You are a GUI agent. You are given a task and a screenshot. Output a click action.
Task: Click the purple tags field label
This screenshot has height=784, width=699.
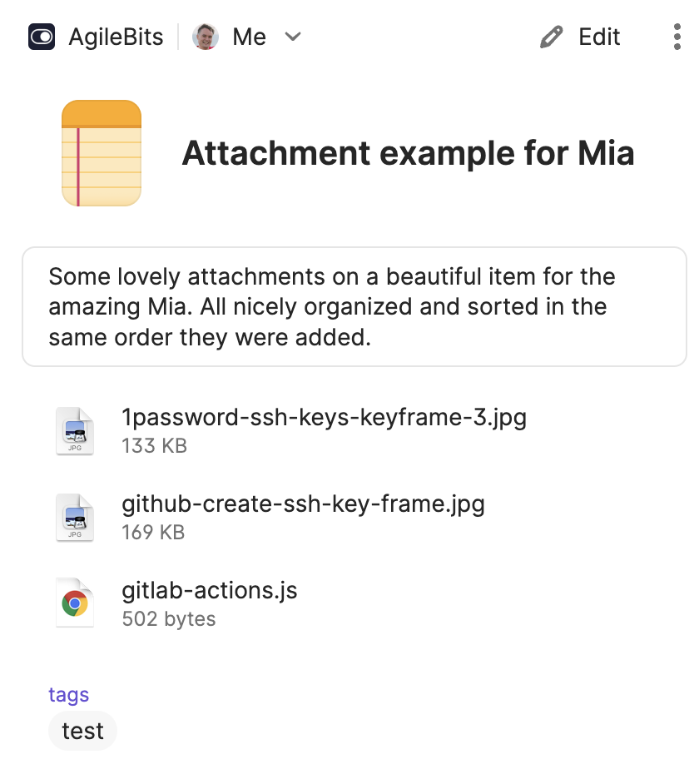pyautogui.click(x=68, y=695)
